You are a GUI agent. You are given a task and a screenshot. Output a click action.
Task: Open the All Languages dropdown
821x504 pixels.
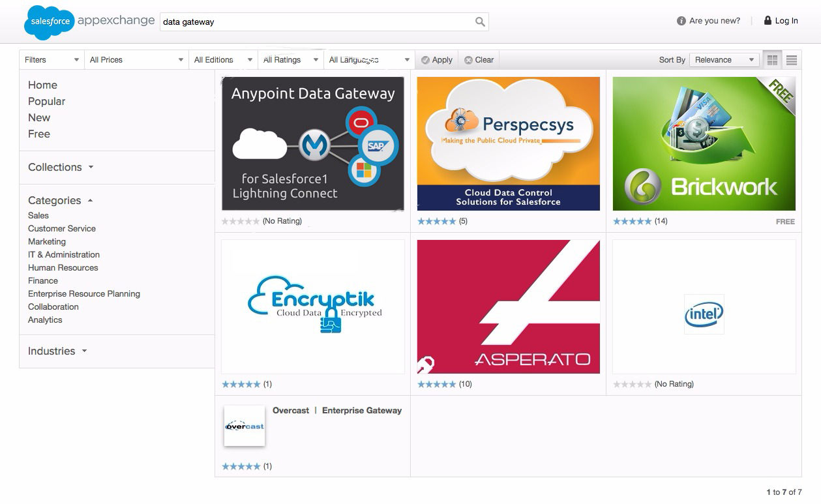tap(369, 60)
